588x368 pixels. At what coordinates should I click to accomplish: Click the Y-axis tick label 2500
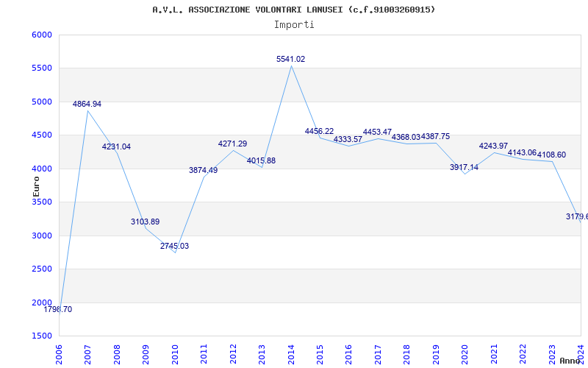click(42, 269)
